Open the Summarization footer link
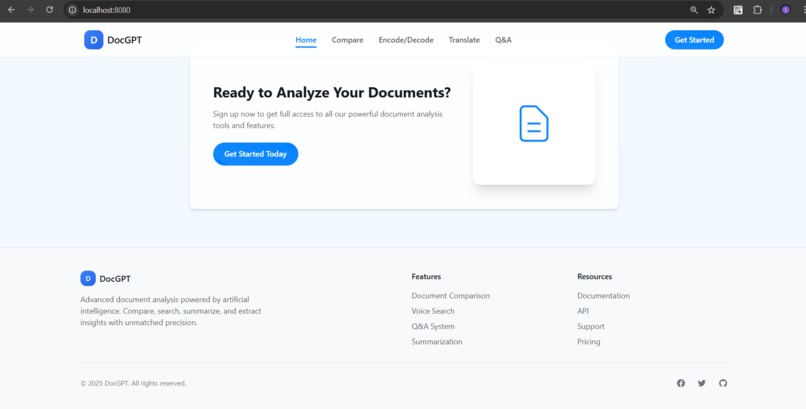 (x=437, y=342)
